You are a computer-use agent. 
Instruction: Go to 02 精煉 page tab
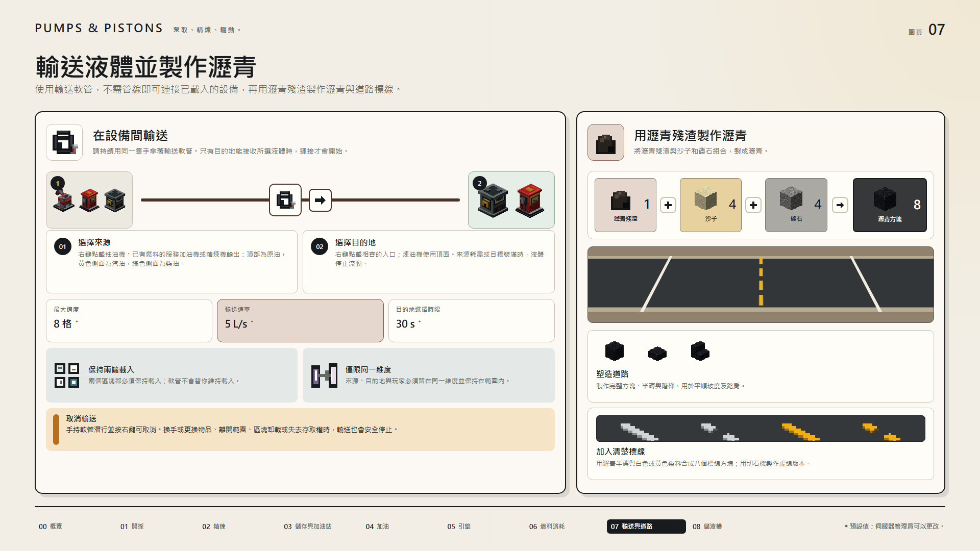click(214, 527)
